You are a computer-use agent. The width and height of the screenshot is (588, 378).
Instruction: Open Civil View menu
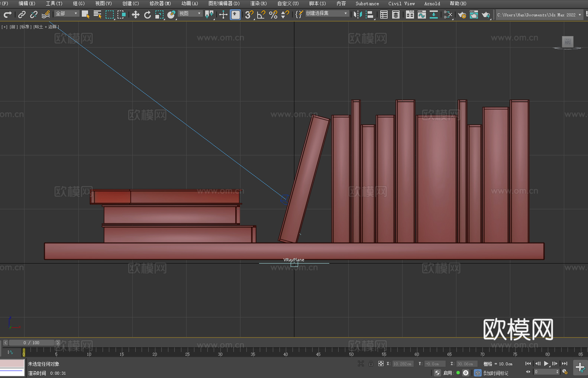[x=401, y=3]
